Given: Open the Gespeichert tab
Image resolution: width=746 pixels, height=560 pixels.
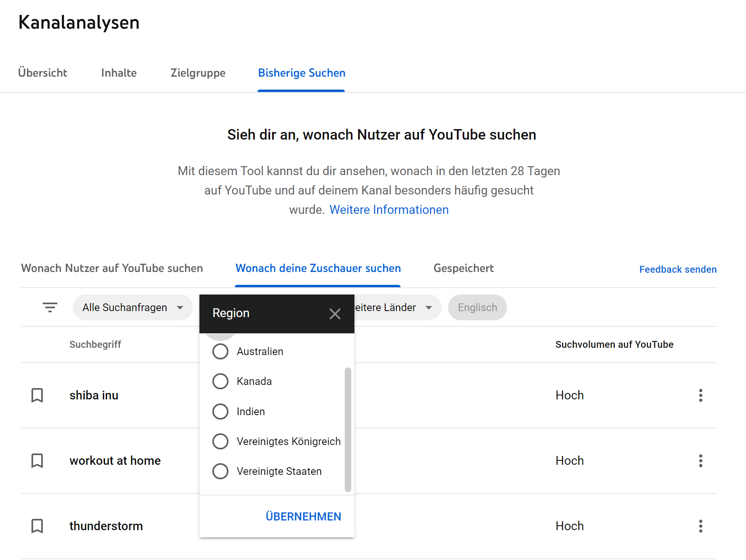Looking at the screenshot, I should pyautogui.click(x=463, y=268).
